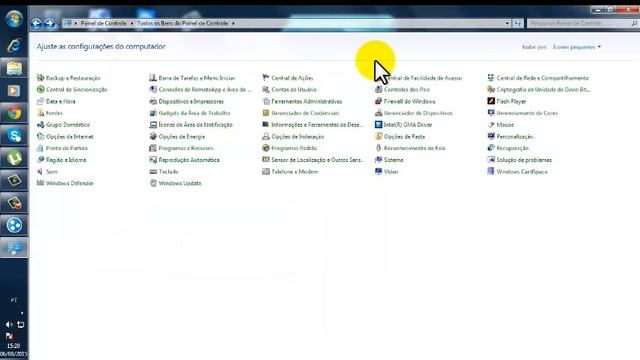The height and width of the screenshot is (360, 640).
Task: Click Contas de Usuário icon
Action: (x=266, y=89)
